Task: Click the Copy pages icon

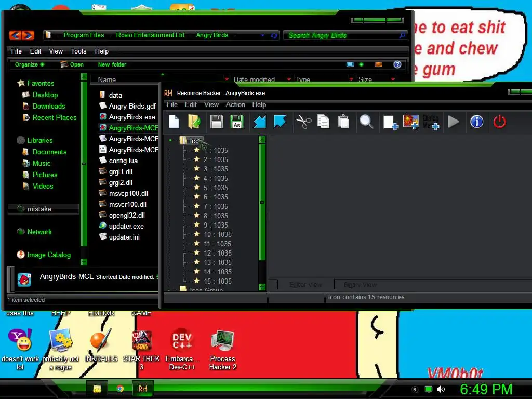Action: pos(323,122)
